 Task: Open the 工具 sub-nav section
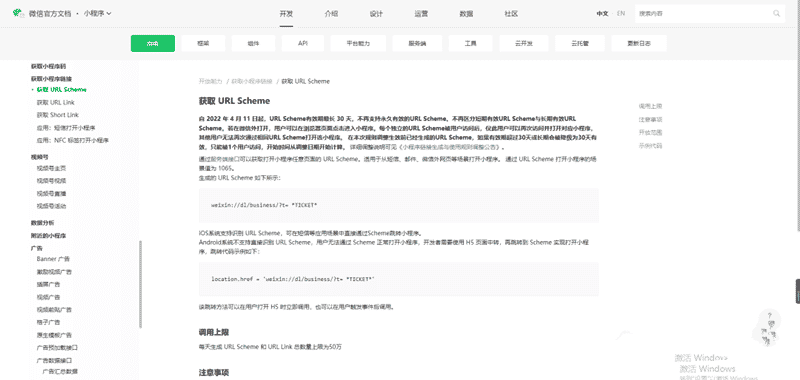click(470, 43)
